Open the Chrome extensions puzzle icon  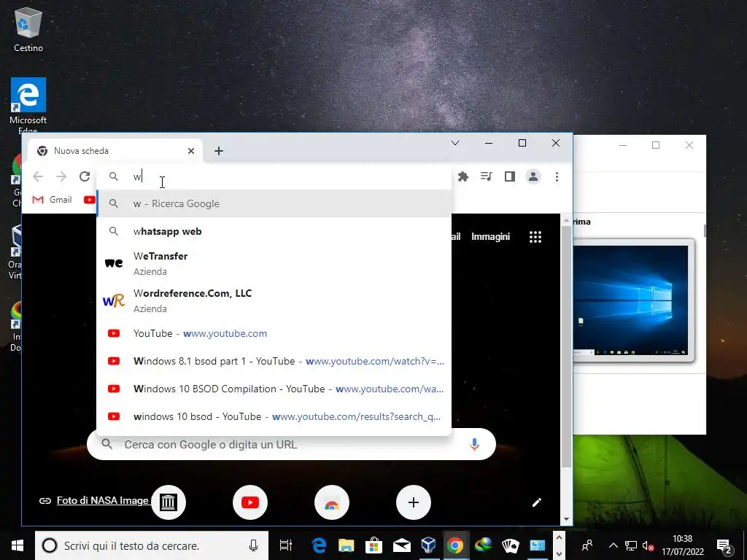point(462,176)
